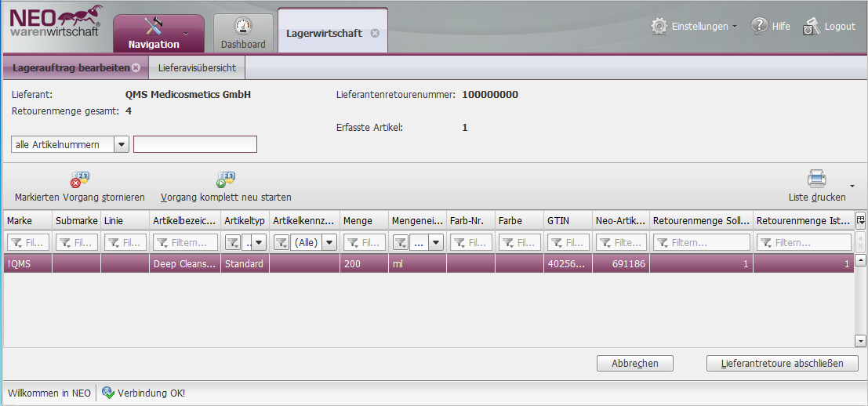Click the Marke filter field
Image resolution: width=868 pixels, height=406 pixels.
[x=27, y=242]
